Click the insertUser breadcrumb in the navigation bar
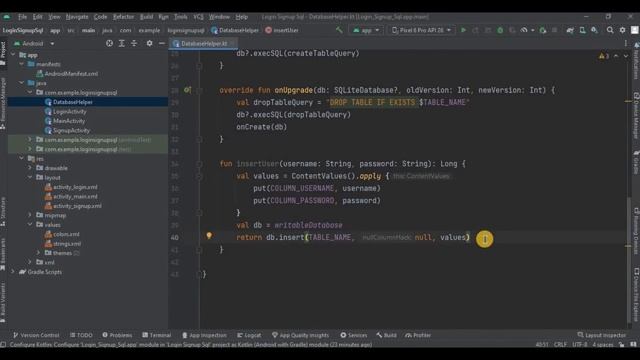Screen dimensions: 640x360 [x=282, y=30]
